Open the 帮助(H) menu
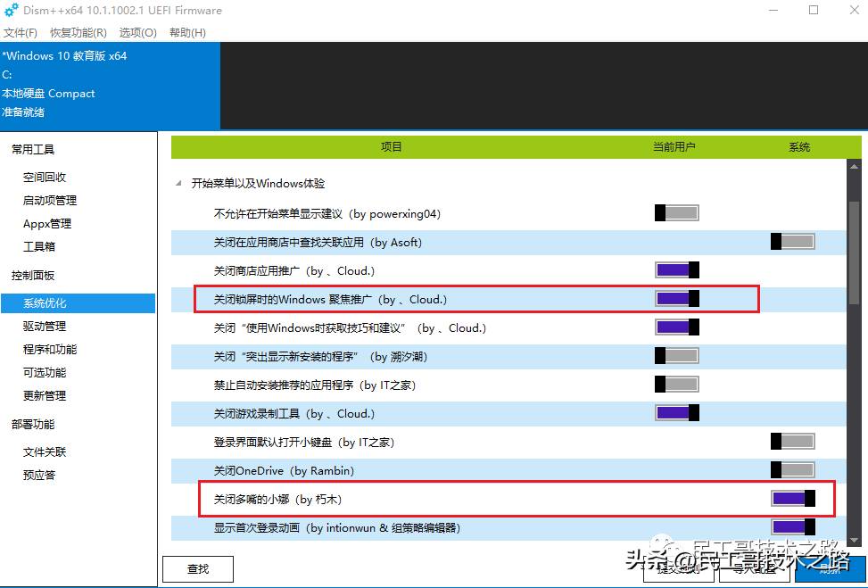Image resolution: width=868 pixels, height=588 pixels. coord(187,33)
